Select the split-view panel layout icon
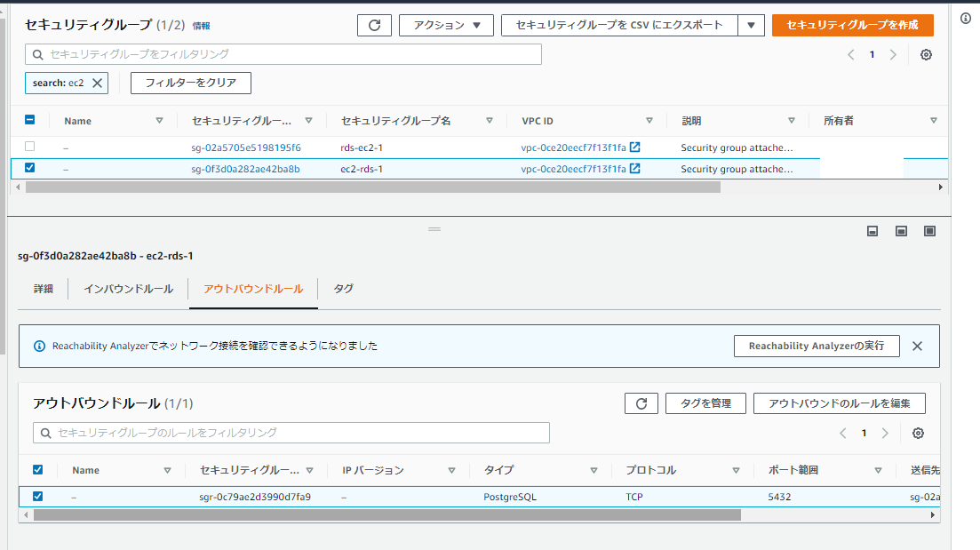The width and height of the screenshot is (980, 550). pyautogui.click(x=900, y=230)
